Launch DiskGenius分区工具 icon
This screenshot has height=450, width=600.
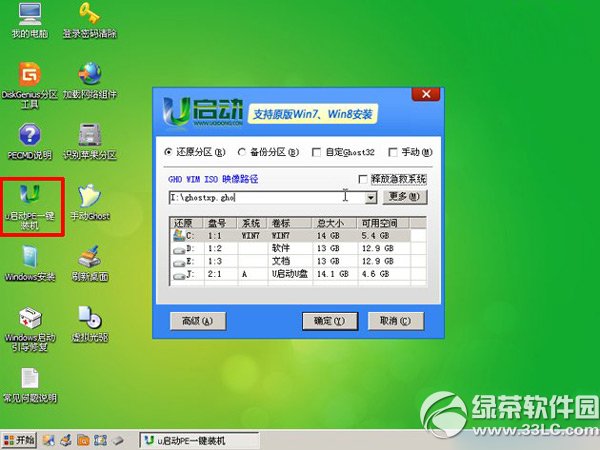click(29, 85)
